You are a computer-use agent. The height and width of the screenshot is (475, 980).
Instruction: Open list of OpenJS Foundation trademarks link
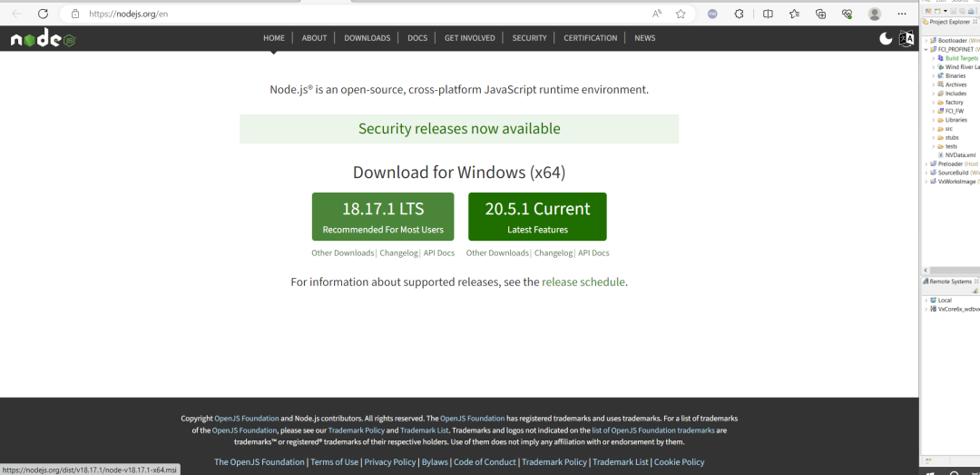(x=653, y=430)
